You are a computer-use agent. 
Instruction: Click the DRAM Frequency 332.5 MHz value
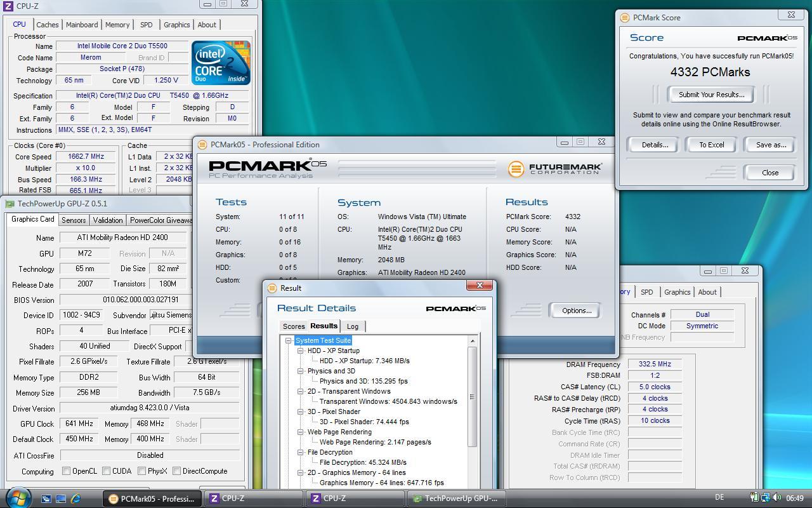655,364
